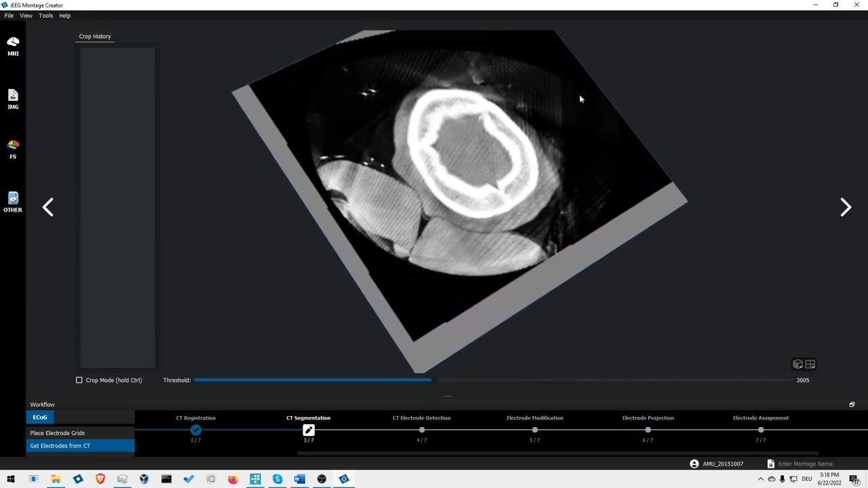
Task: Click the panel splitter handle dots
Action: 448,396
